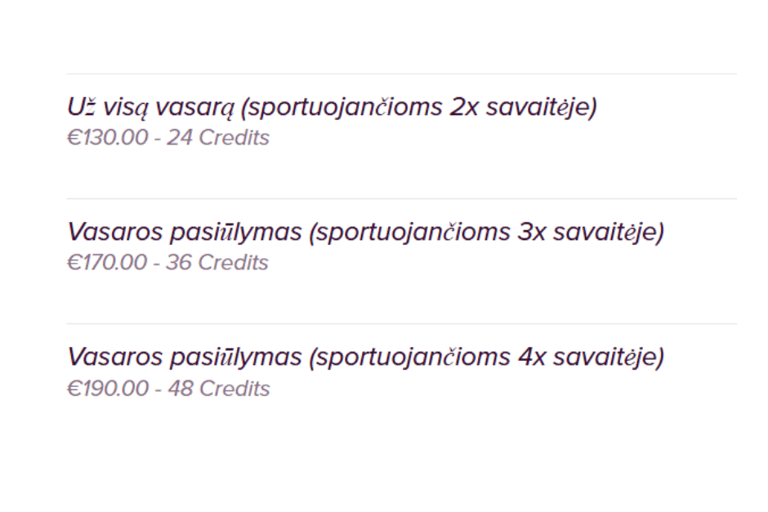Click "(sportuojančioms 2x savaitėje)" text
The width and height of the screenshot is (768, 512).
click(419, 108)
